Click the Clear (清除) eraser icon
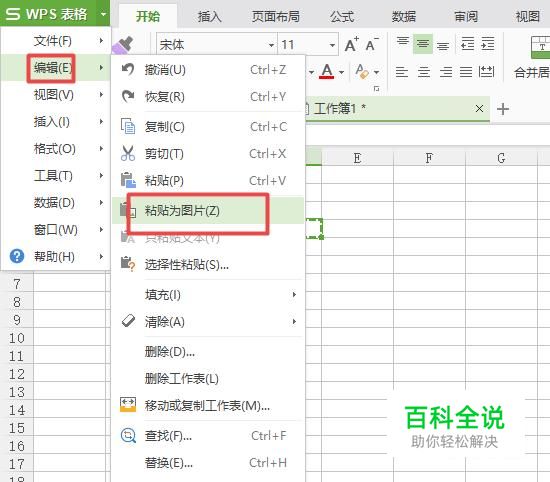 click(128, 321)
